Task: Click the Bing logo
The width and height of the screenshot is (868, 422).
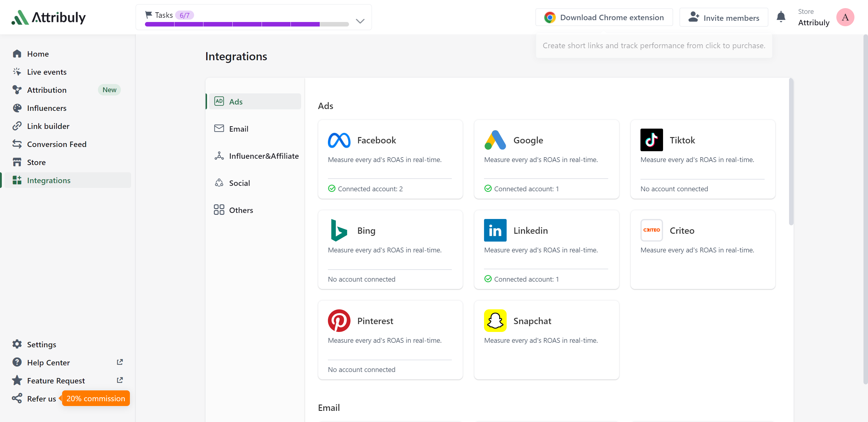Action: coord(339,230)
